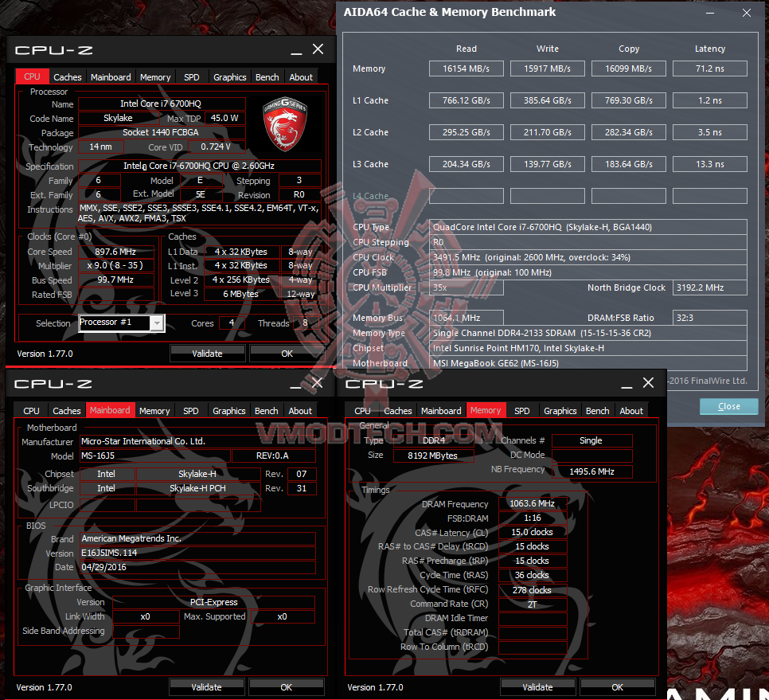Open Graphics tab in Mainboard CPU-Z window
Viewport: 769px width, 700px height.
(229, 411)
